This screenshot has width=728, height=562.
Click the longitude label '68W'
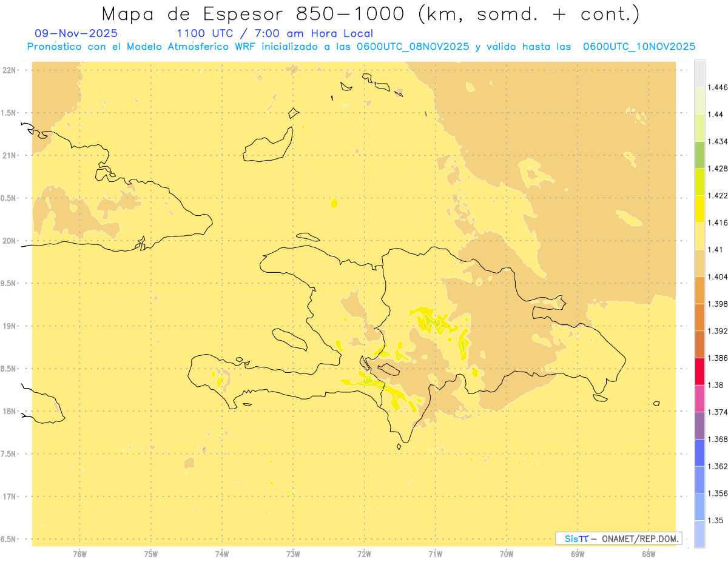coord(649,554)
